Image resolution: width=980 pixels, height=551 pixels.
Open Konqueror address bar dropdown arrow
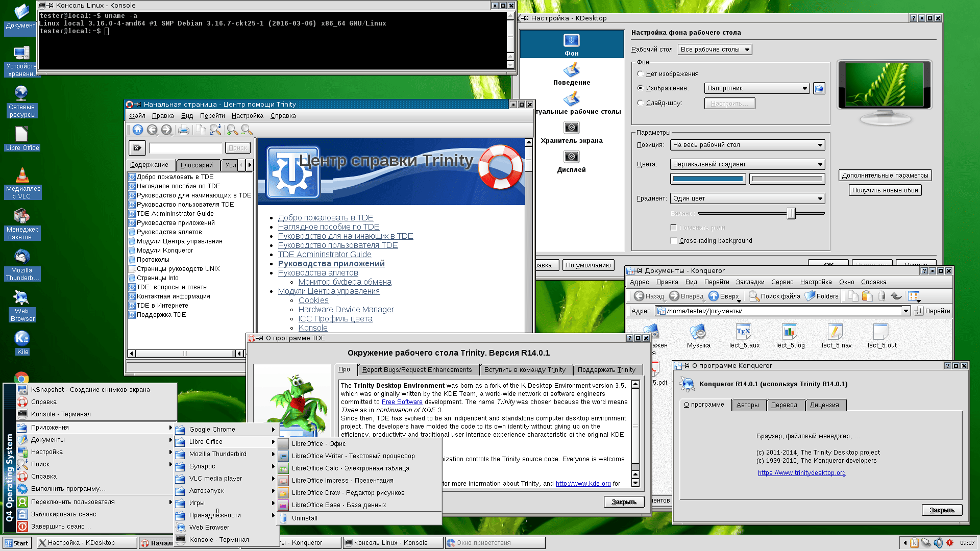[906, 311]
